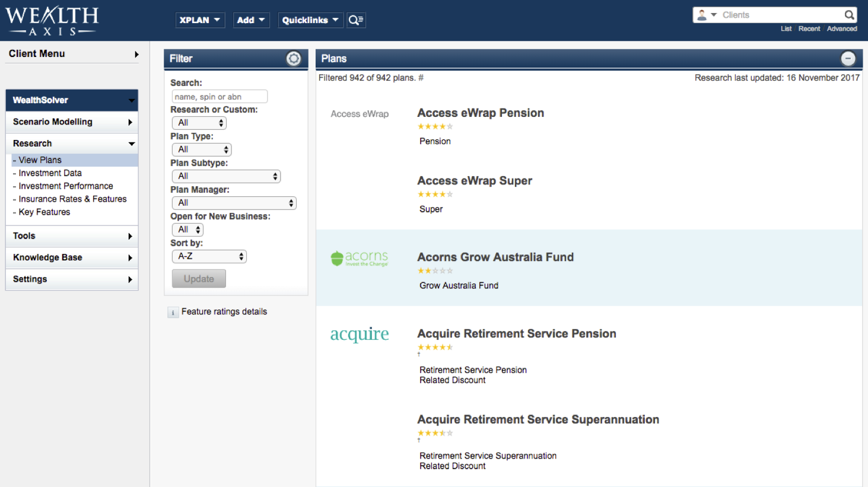Open the quick search icon in toolbar

pos(356,20)
